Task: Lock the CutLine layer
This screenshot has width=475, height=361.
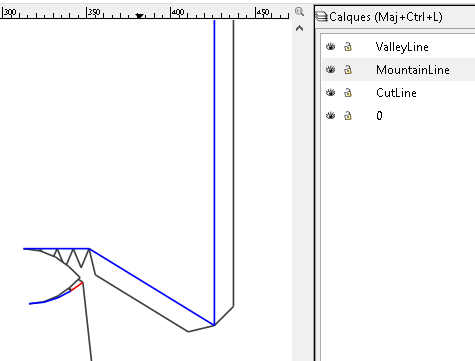Action: (x=348, y=93)
